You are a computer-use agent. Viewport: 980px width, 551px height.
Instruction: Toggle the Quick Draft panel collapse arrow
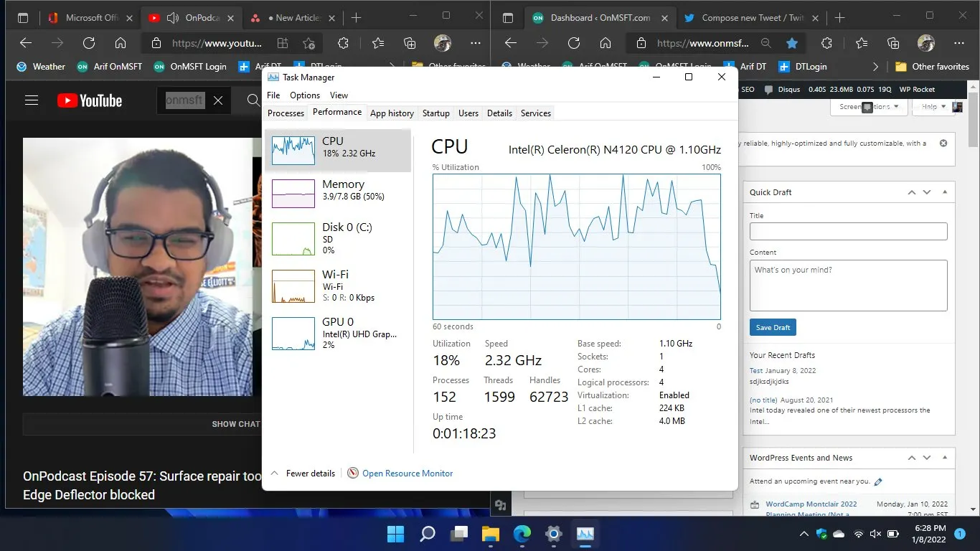click(x=945, y=192)
